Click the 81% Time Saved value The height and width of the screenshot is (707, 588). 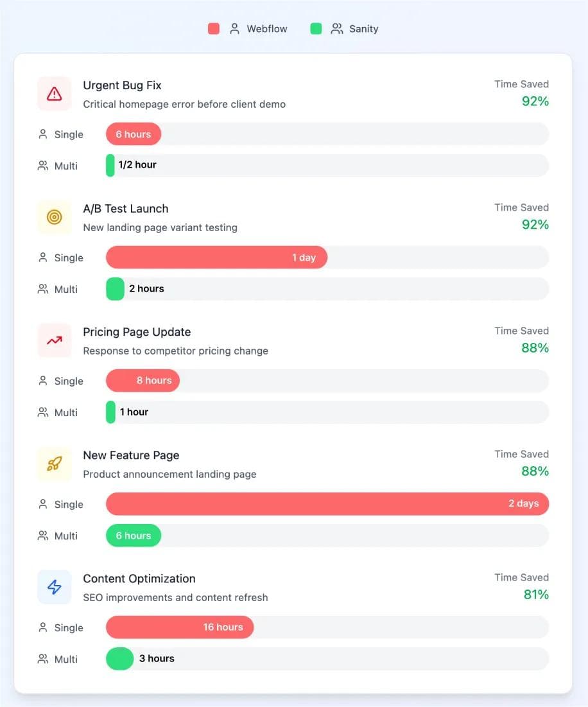point(536,595)
